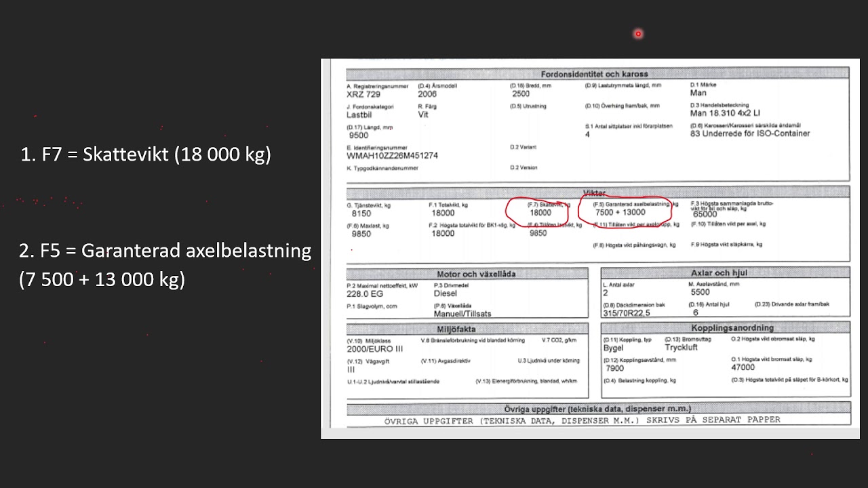Screen dimensions: 868x488
Task: Click the Handelsbeteckning "Man 18.310 4x2 LI"
Action: click(x=725, y=113)
